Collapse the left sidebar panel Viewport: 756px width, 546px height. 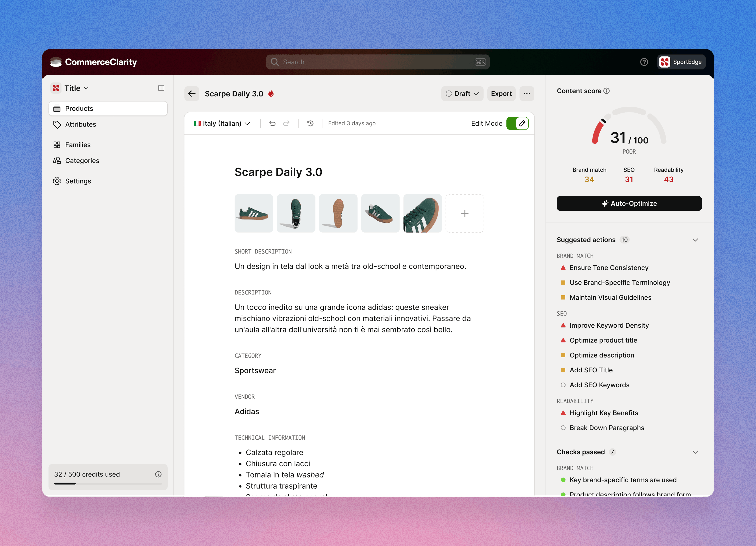click(x=161, y=88)
